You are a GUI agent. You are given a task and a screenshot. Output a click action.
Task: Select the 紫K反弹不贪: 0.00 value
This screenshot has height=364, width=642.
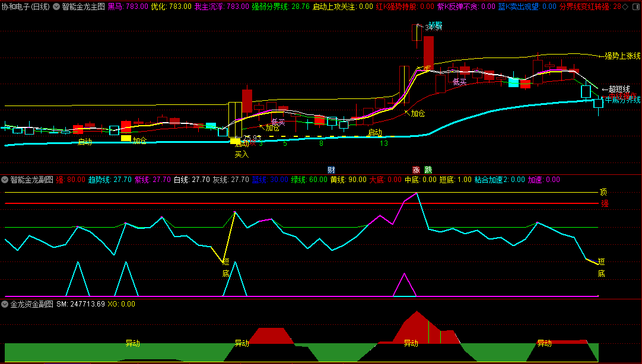point(466,7)
